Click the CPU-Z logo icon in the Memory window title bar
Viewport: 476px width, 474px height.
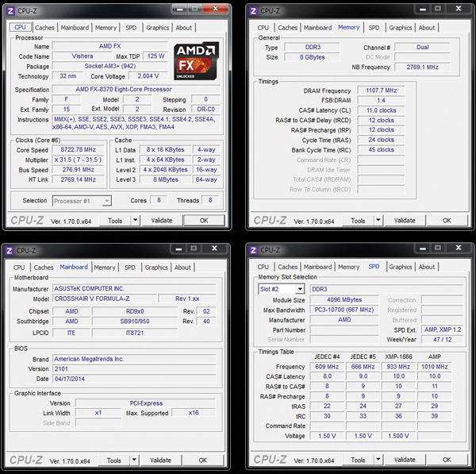(253, 11)
